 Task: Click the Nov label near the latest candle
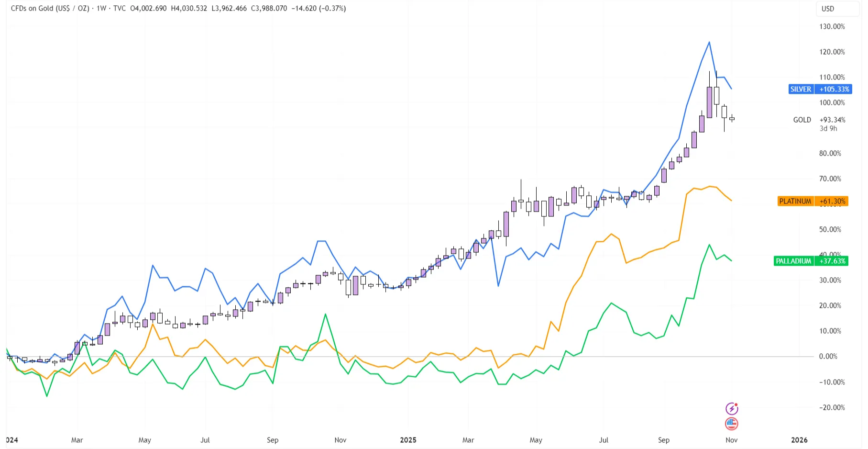click(x=731, y=440)
